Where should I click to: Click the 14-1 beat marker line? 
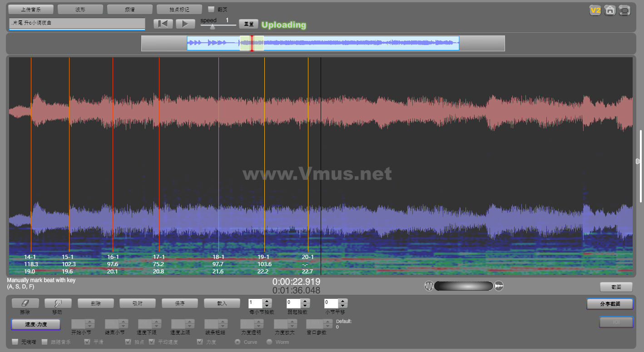[x=31, y=154]
